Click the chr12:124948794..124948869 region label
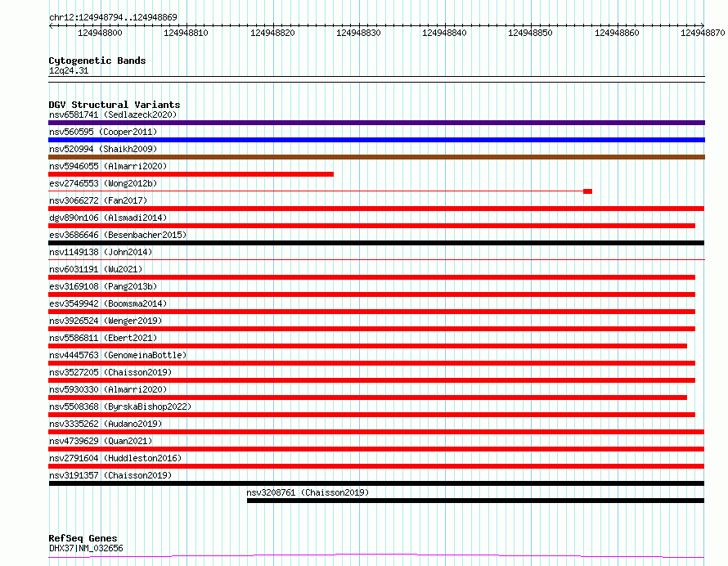The width and height of the screenshot is (728, 566). 113,17
